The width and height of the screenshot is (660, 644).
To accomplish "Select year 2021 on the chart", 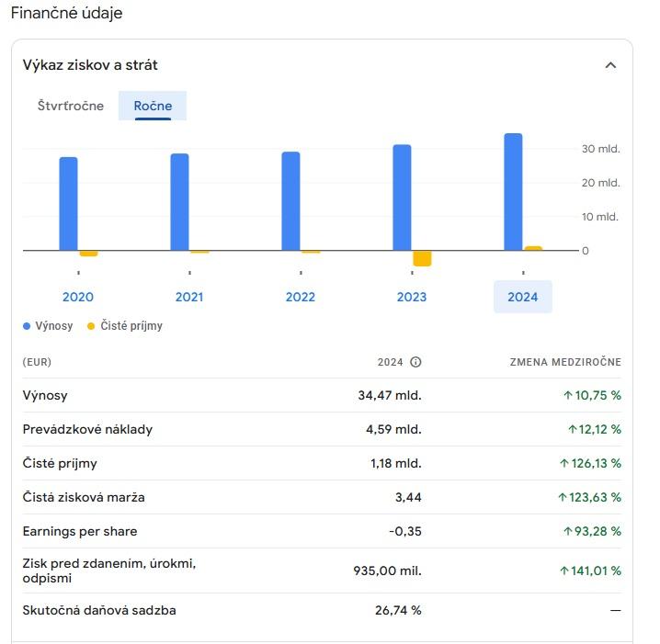I will click(189, 297).
